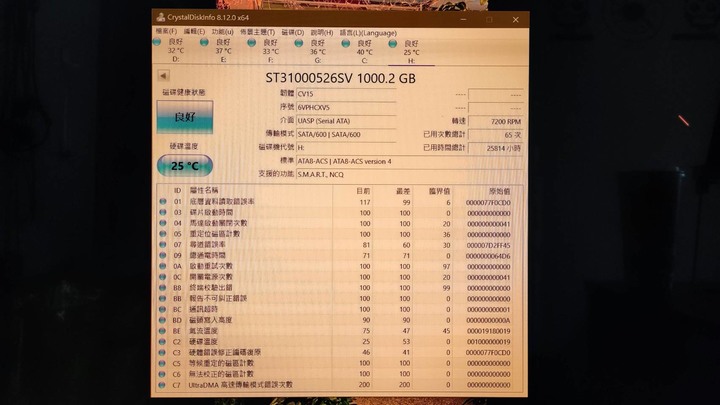Open the 功能(u) menu
This screenshot has width=720, height=405.
coord(222,32)
